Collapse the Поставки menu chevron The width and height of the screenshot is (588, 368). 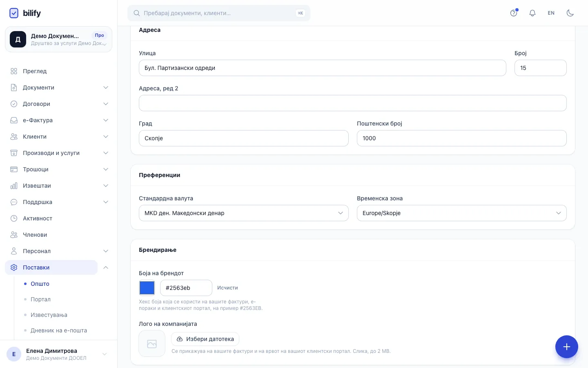(x=106, y=267)
